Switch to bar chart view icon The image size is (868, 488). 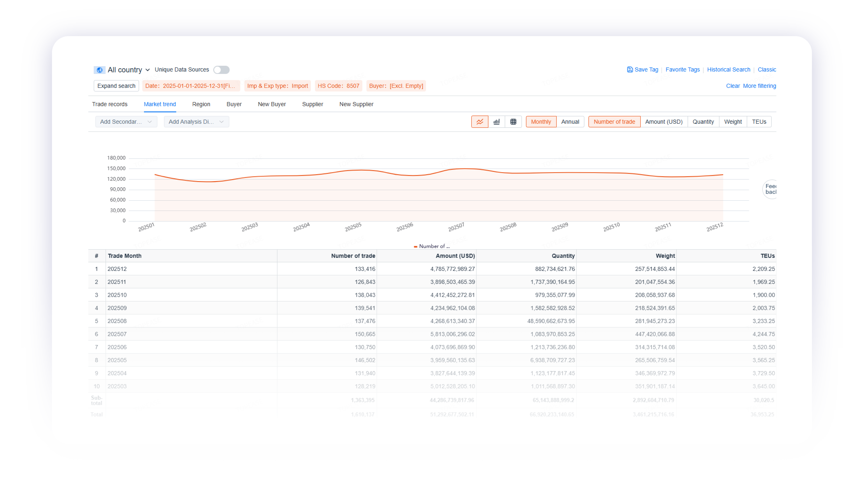pyautogui.click(x=496, y=122)
